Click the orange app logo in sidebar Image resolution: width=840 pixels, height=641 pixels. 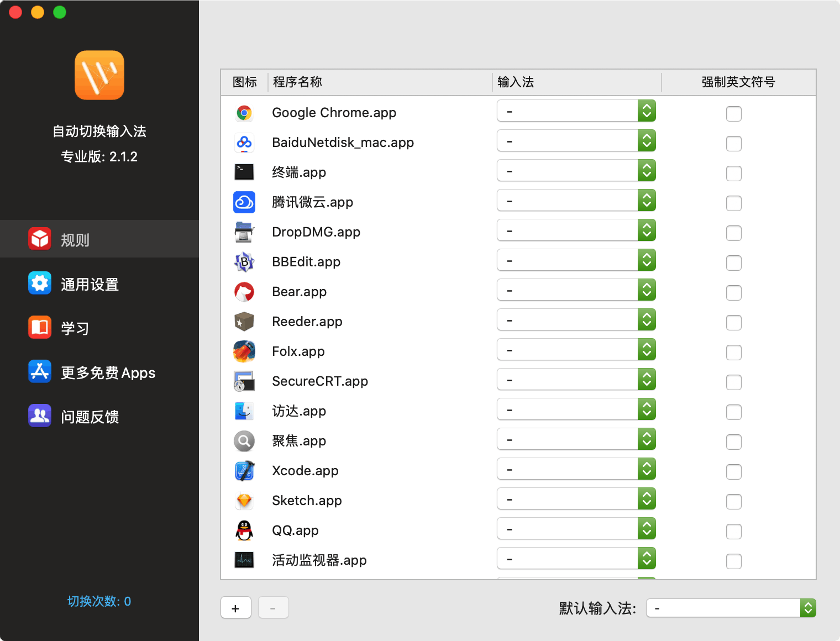(x=99, y=75)
